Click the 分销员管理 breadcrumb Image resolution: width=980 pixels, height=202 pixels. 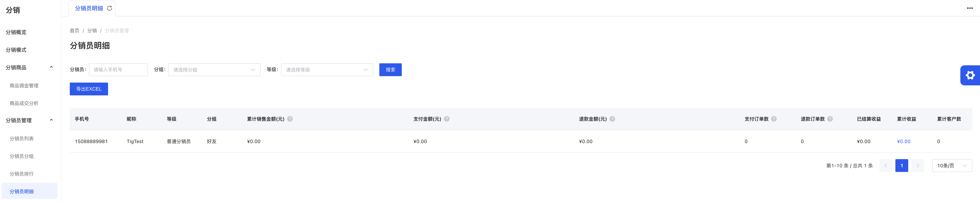tap(117, 31)
